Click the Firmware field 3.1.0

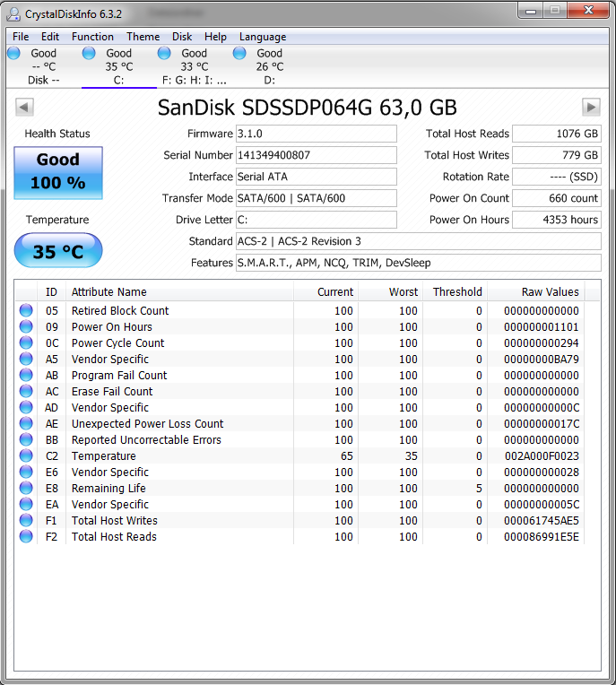(x=317, y=134)
